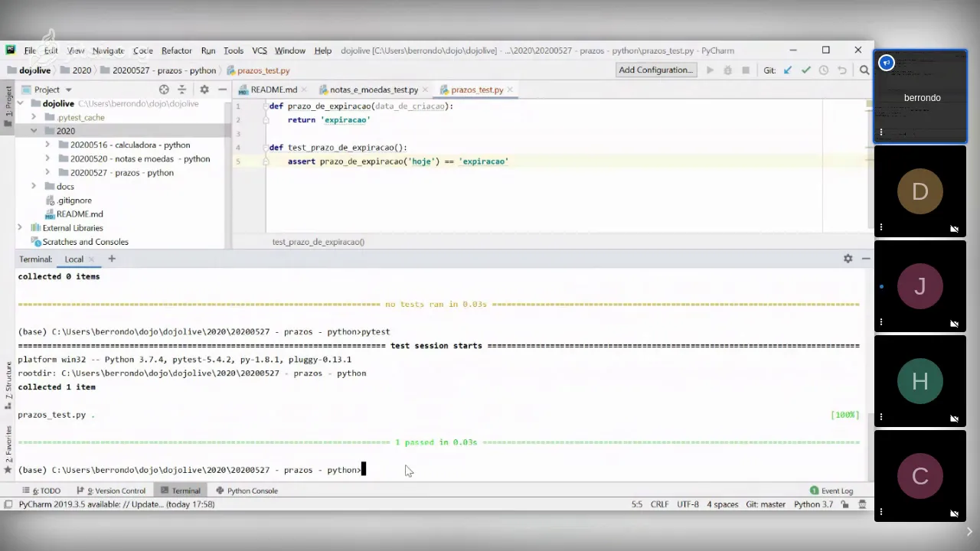Open the File menu
The image size is (980, 551).
30,51
